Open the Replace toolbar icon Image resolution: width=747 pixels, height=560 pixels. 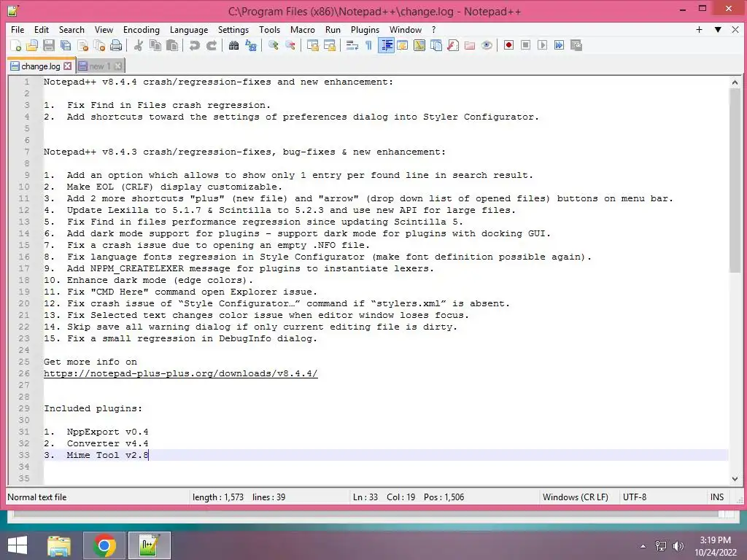click(251, 45)
